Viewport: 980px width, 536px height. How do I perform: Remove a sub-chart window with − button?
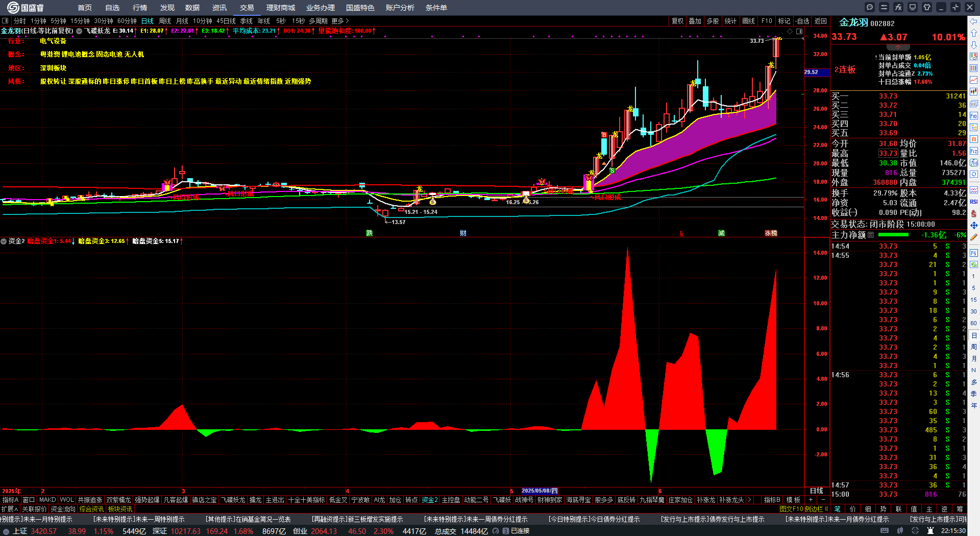[823, 500]
